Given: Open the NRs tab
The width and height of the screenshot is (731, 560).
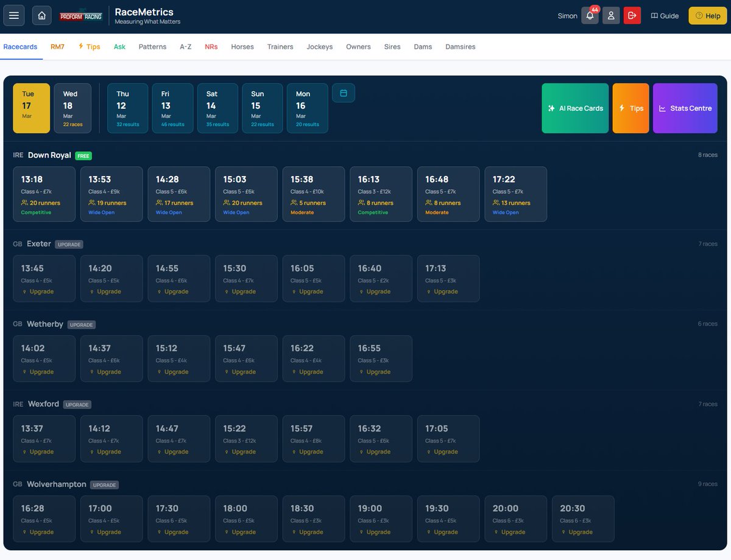Looking at the screenshot, I should pos(211,47).
